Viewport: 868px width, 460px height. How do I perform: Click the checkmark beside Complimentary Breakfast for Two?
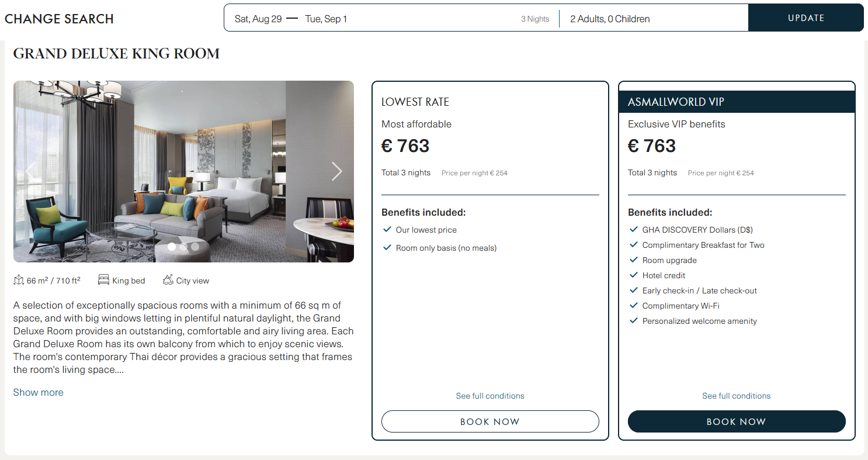click(634, 244)
